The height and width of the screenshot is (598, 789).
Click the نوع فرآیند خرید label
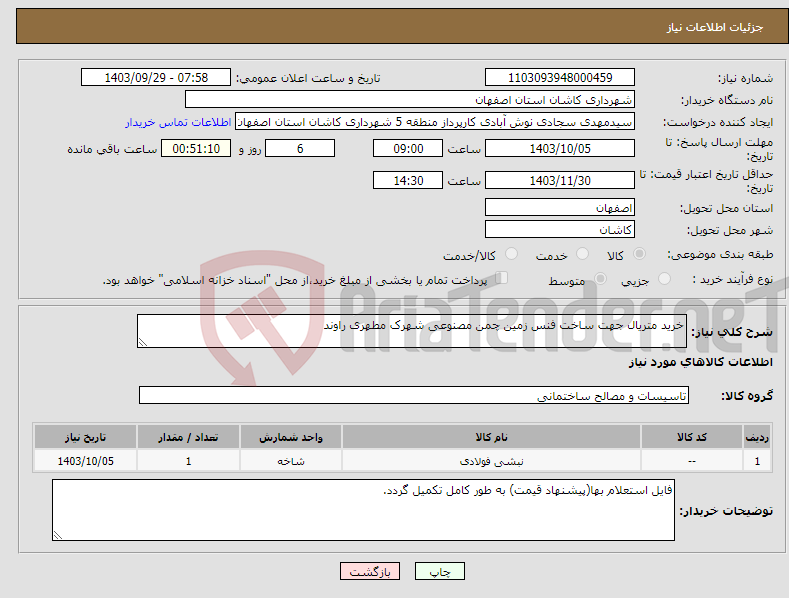point(733,279)
